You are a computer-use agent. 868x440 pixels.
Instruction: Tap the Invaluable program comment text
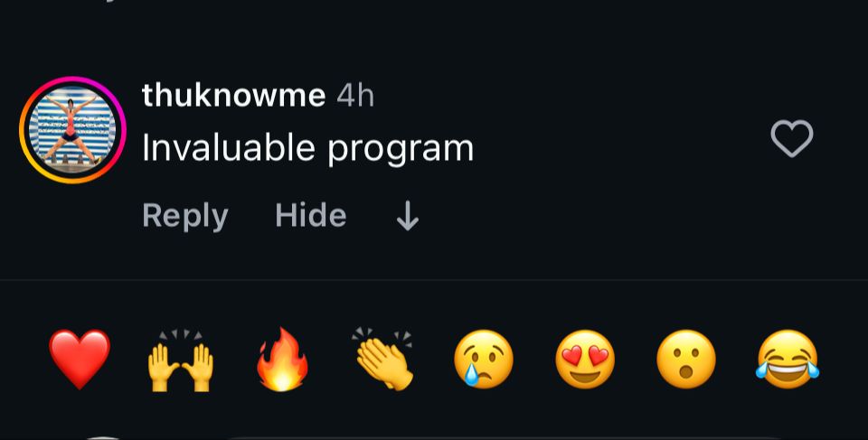click(x=307, y=148)
